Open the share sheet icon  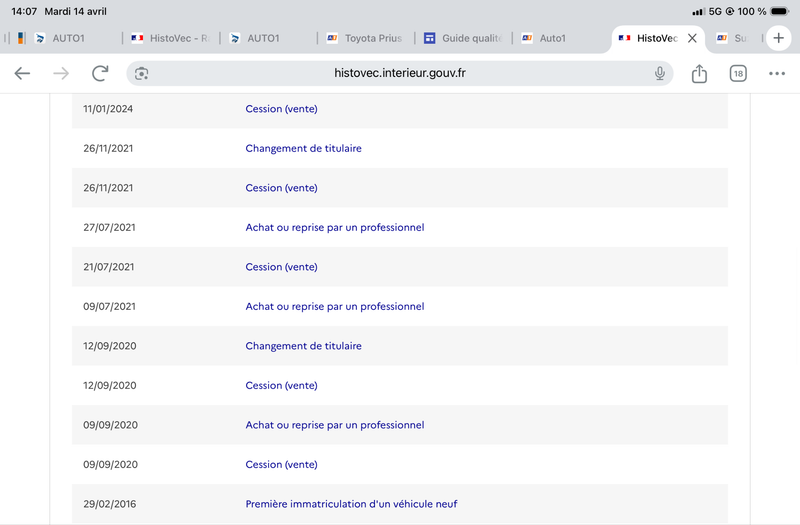(x=699, y=73)
